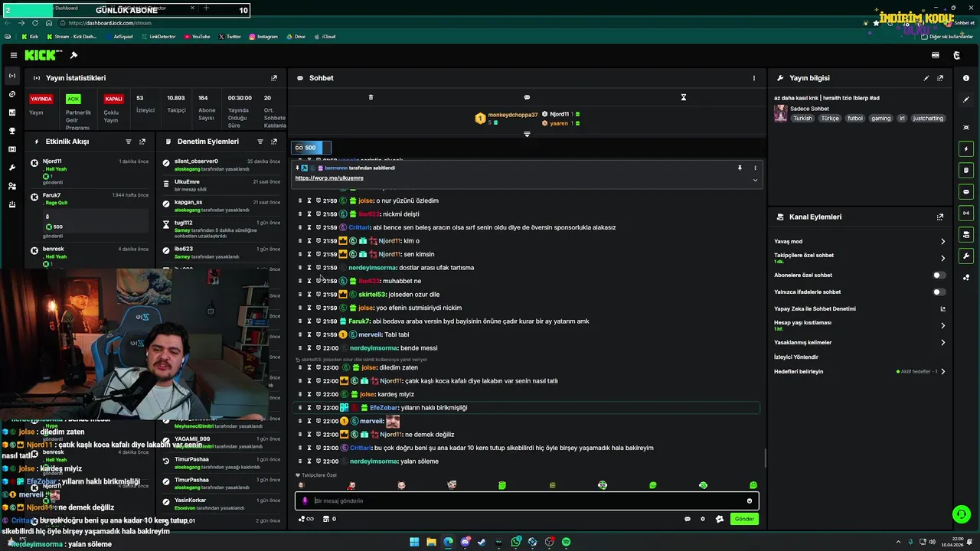The width and height of the screenshot is (980, 551).
Task: Open the stream broadcast icon in left sidebar
Action: (x=12, y=76)
